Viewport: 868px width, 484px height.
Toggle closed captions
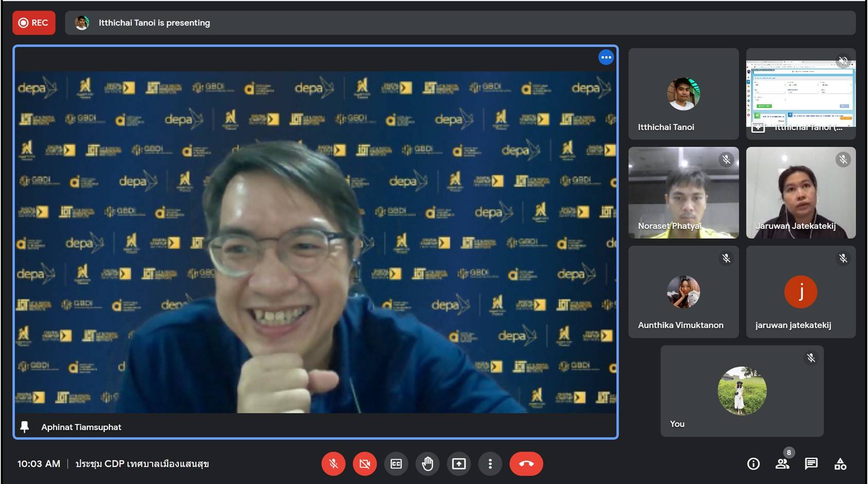pos(396,464)
